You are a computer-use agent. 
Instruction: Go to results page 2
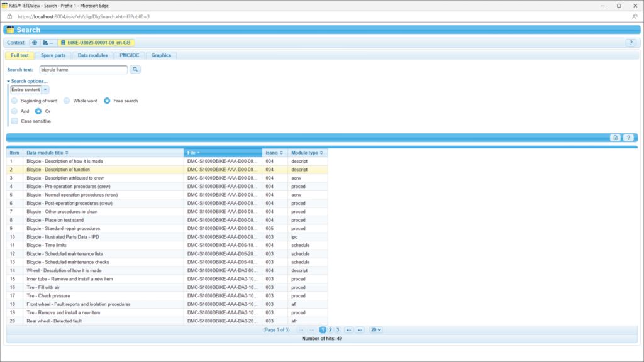point(329,329)
